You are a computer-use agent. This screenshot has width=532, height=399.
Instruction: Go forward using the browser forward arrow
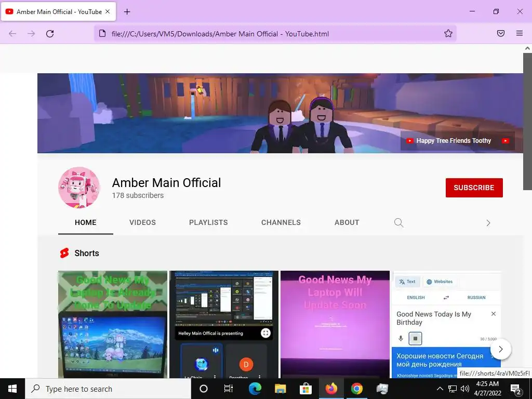coord(31,34)
